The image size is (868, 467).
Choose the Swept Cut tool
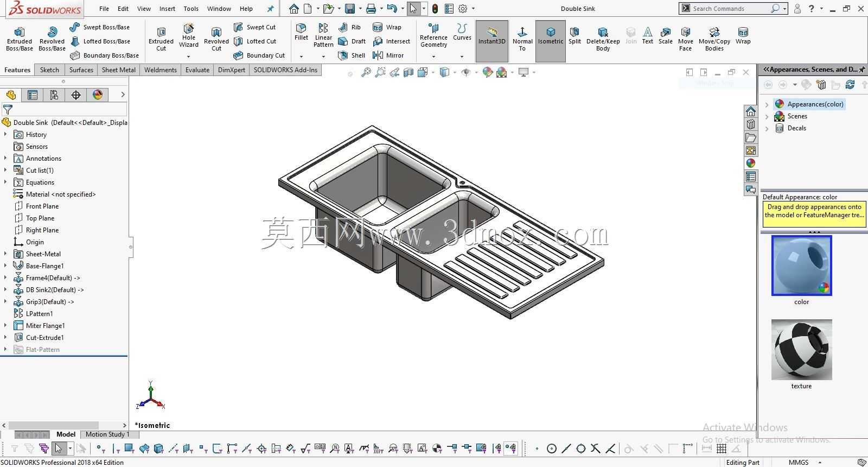click(254, 27)
